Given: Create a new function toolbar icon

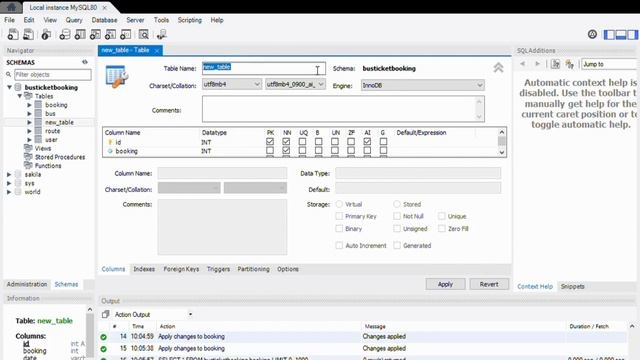Looking at the screenshot, I should (125, 35).
